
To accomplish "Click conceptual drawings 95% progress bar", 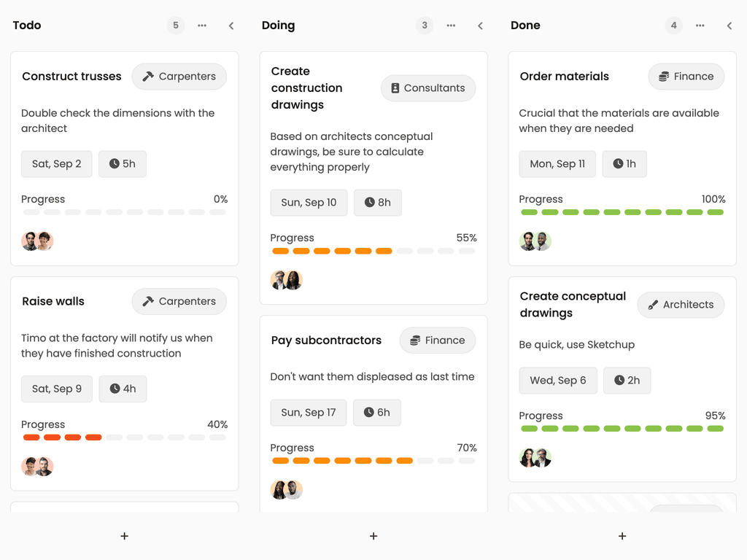I will click(x=622, y=429).
